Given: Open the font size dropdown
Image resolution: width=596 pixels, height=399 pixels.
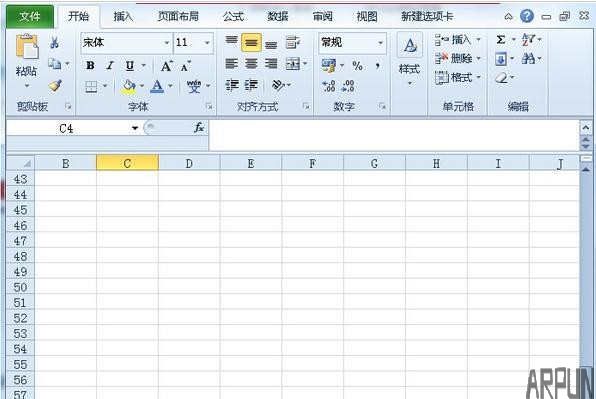Looking at the screenshot, I should 207,43.
